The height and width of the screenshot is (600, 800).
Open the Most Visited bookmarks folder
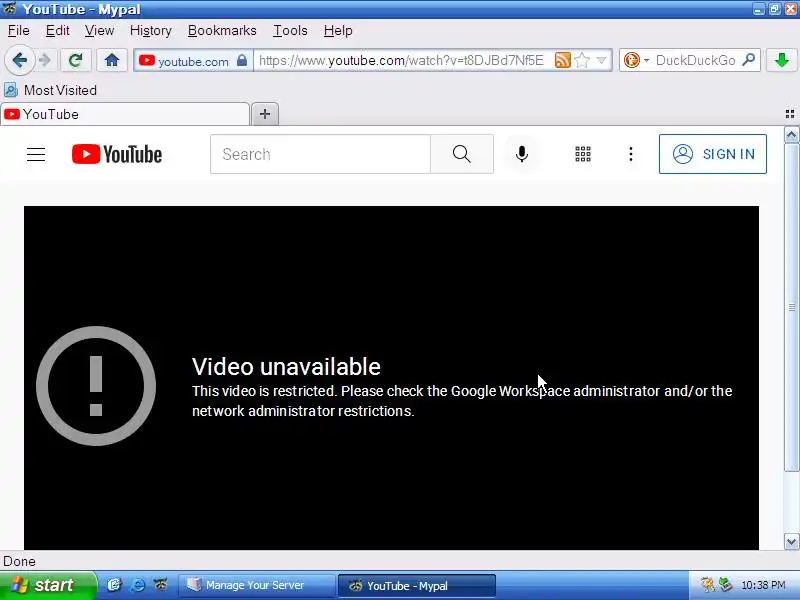pos(50,90)
